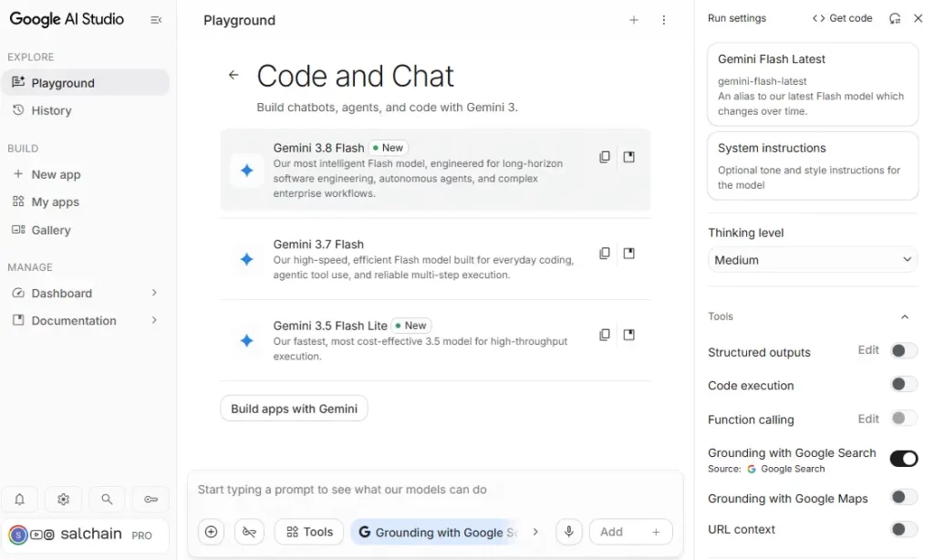Open System instructions card

[x=813, y=166]
